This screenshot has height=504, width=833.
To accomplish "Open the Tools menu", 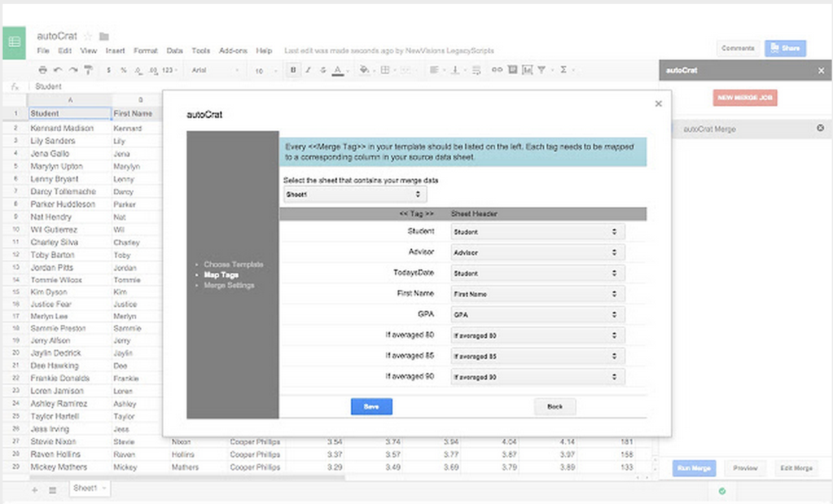I will pyautogui.click(x=201, y=51).
